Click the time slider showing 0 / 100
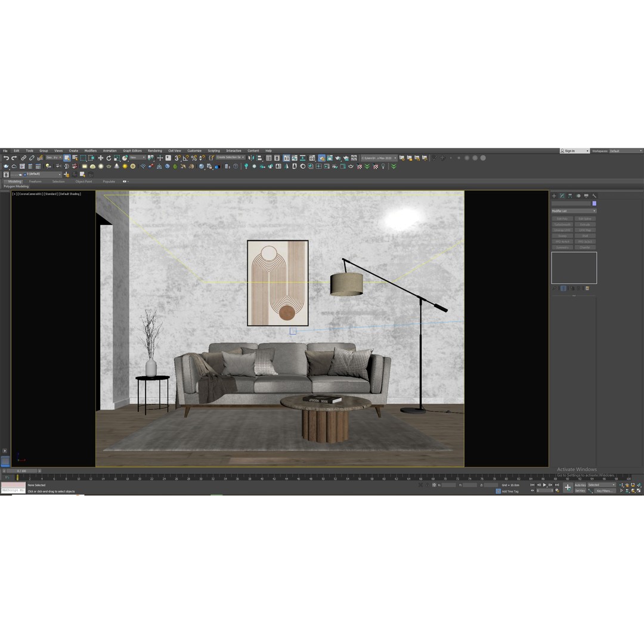 (21, 471)
